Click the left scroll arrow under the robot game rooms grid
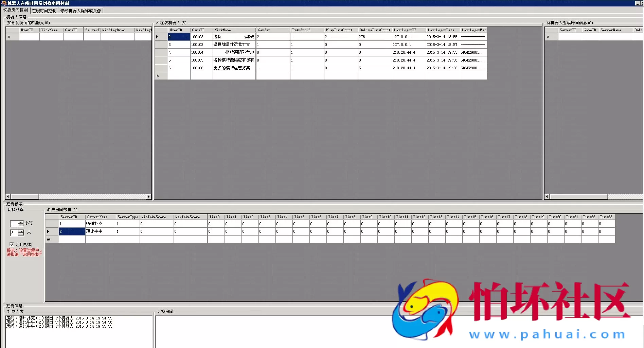644x348 pixels. coord(547,197)
